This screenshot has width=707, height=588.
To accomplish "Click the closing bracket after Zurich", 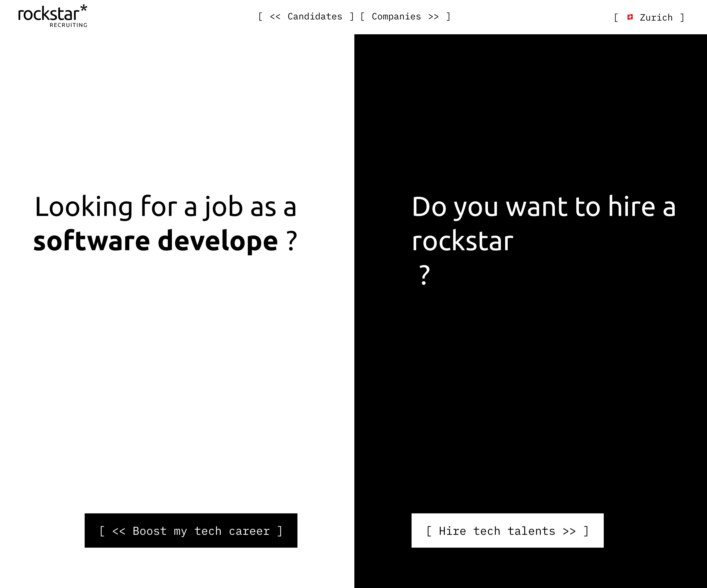I will click(x=682, y=17).
